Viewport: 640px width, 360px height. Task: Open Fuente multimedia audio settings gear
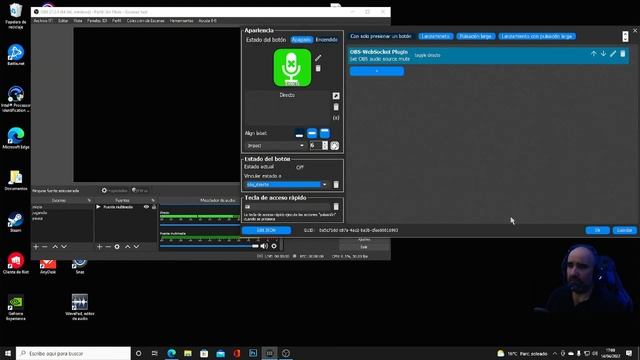(274, 246)
